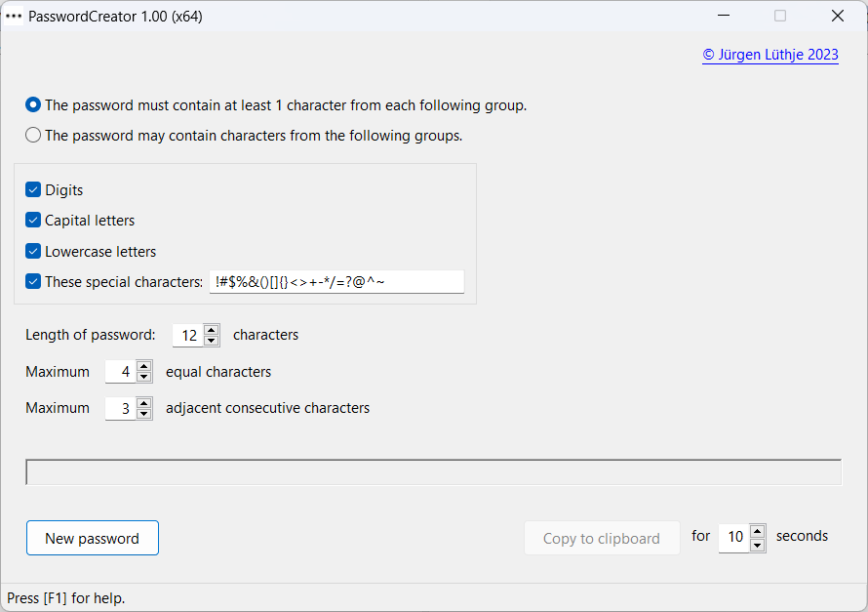Image resolution: width=868 pixels, height=612 pixels.
Task: Select 'may contain characters' radio option
Action: [x=33, y=136]
